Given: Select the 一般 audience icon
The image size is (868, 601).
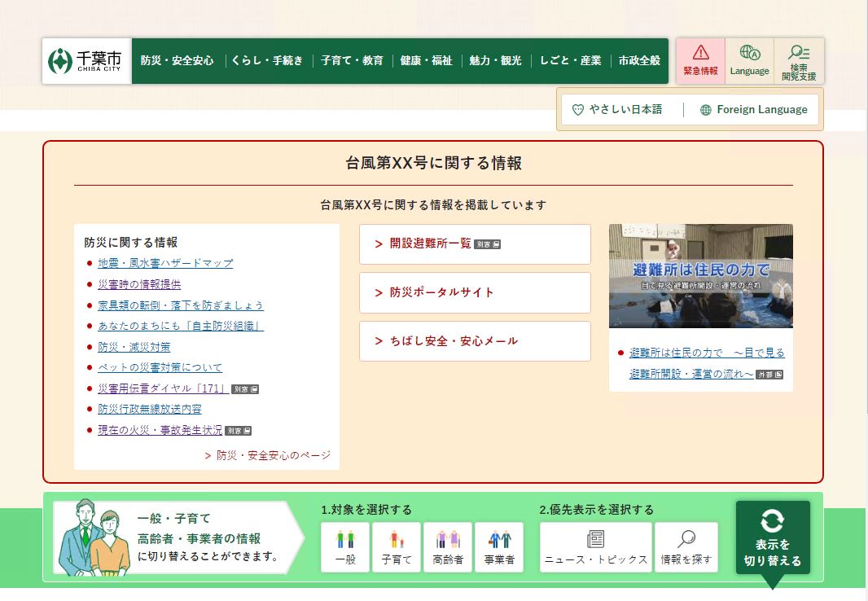Looking at the screenshot, I should pos(345,546).
